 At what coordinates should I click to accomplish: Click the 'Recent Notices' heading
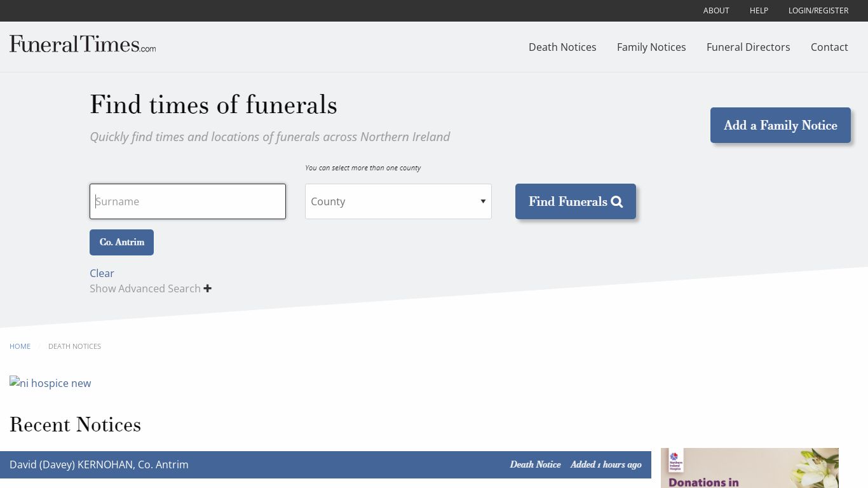[x=75, y=424]
